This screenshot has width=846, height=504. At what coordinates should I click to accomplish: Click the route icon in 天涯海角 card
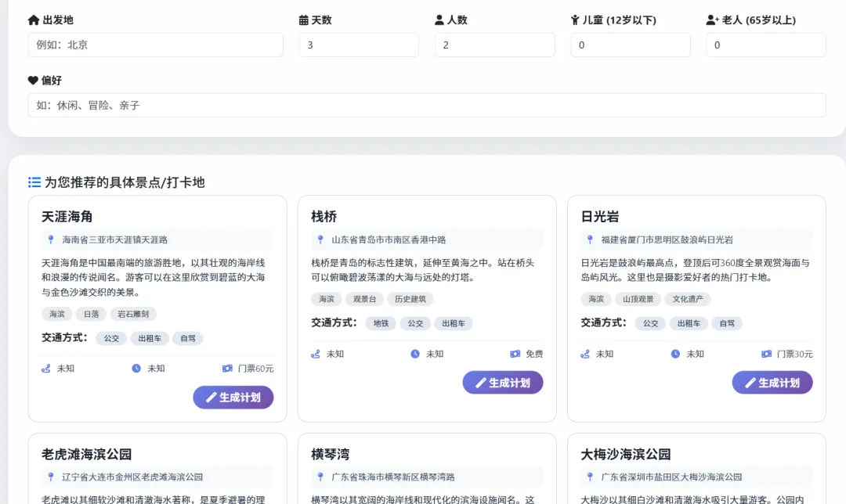[46, 368]
